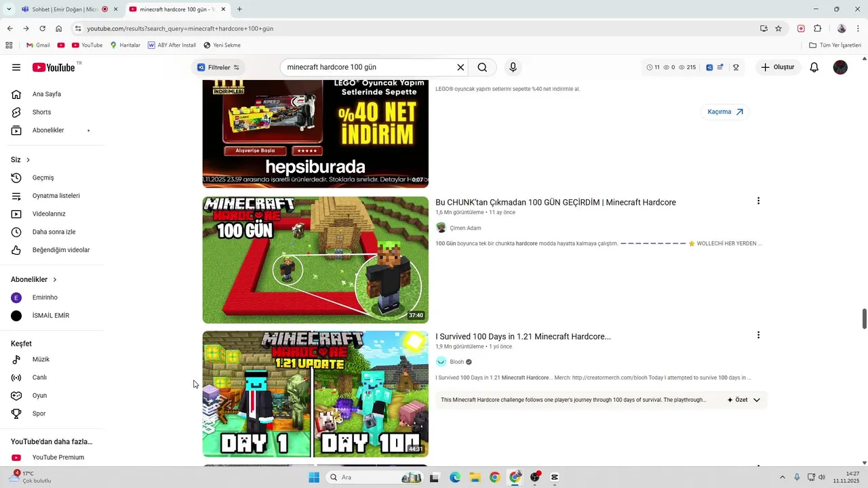Click the Canlı live icon
Screen dimensions: 868x488
coord(17,378)
